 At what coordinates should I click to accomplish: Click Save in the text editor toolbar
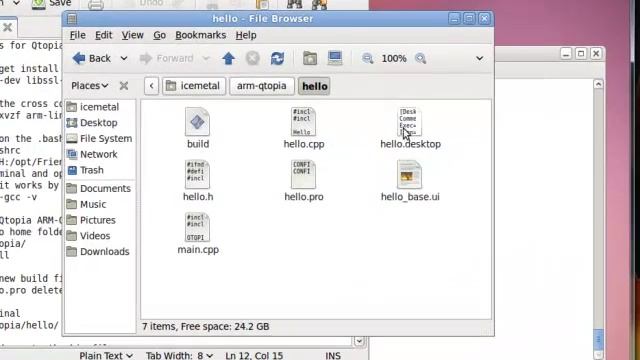coord(51,4)
